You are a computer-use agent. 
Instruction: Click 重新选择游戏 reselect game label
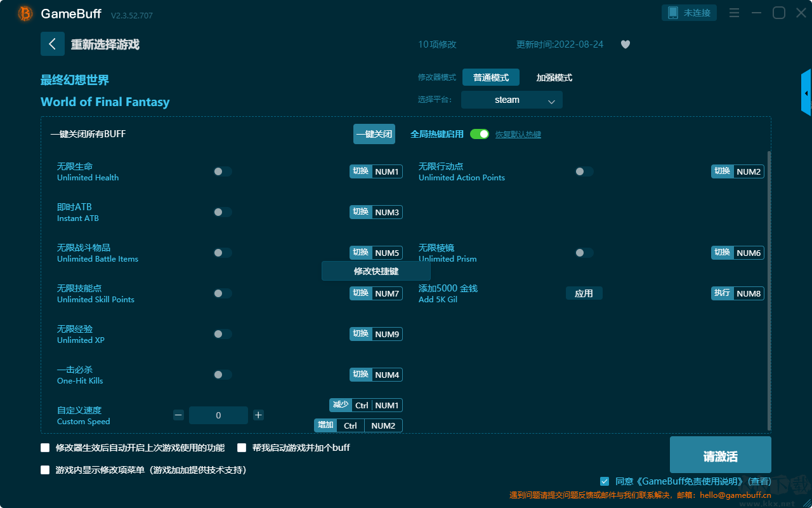pos(105,44)
